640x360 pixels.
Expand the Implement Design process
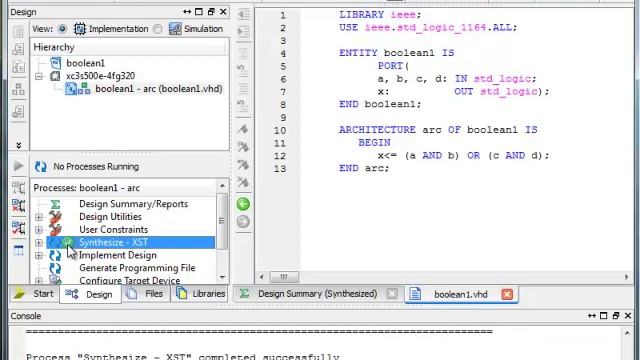coord(39,256)
